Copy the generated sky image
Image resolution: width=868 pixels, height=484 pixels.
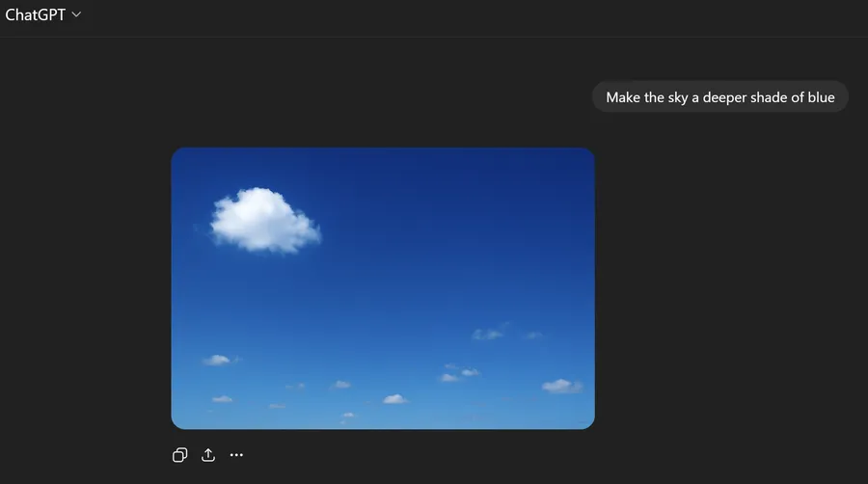click(179, 455)
